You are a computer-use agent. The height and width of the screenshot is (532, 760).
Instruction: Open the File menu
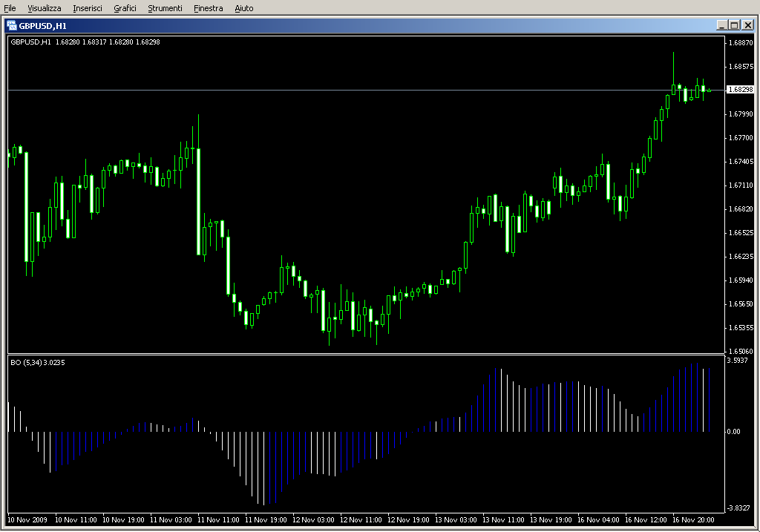click(x=10, y=8)
